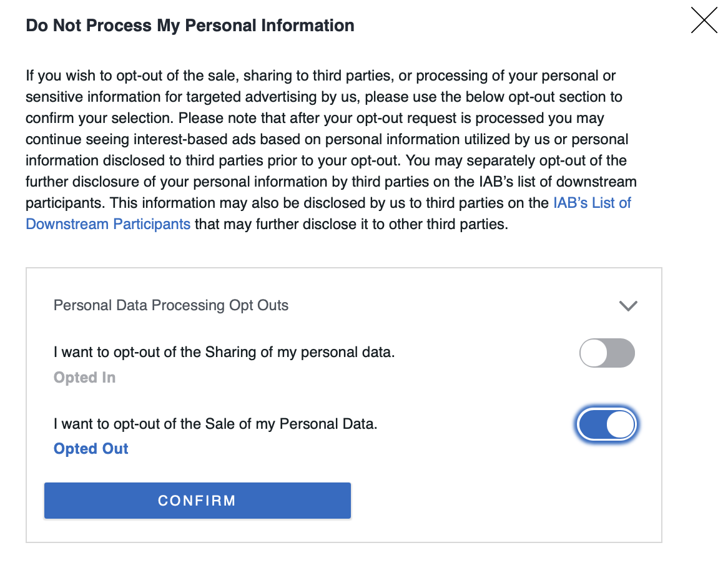Click empty space right of the CONFIRM button
728x563 pixels.
499,501
